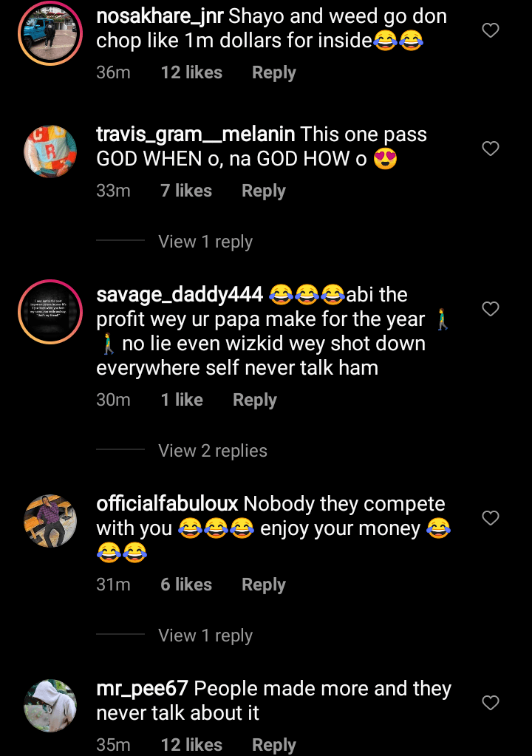Show 'View 1 reply' under officialfabuloux
532x756 pixels.
pos(205,636)
